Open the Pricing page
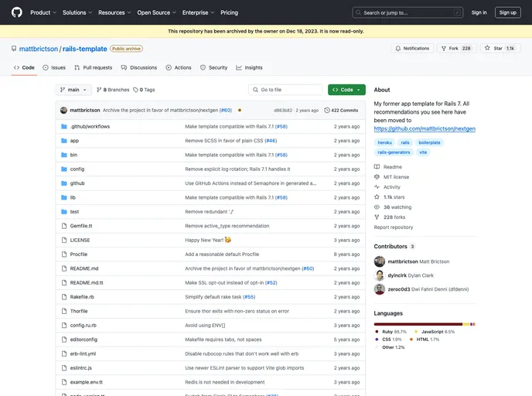This screenshot has height=396, width=532. [230, 12]
